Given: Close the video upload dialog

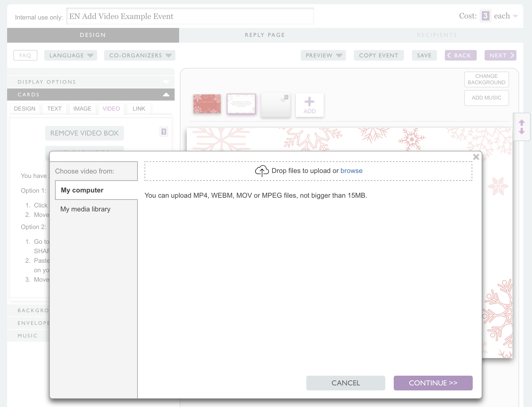Looking at the screenshot, I should point(476,157).
